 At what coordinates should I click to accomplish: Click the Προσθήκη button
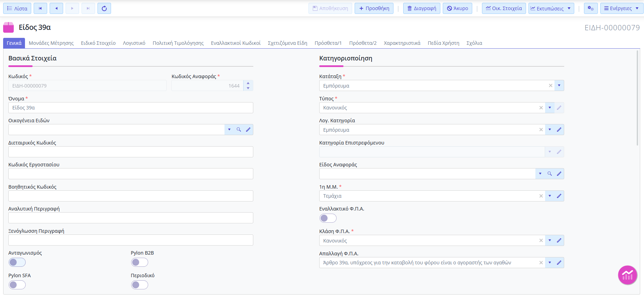pos(374,8)
